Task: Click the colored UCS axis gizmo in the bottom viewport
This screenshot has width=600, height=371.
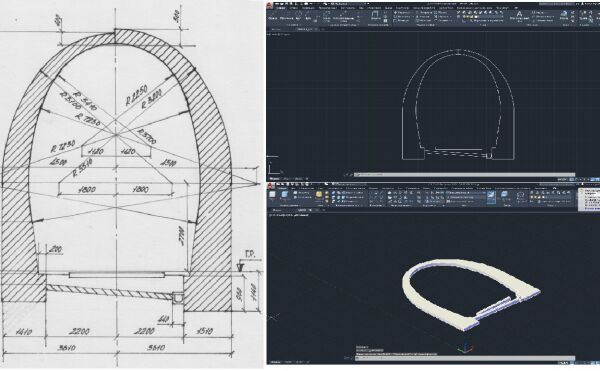Action: pyautogui.click(x=465, y=348)
